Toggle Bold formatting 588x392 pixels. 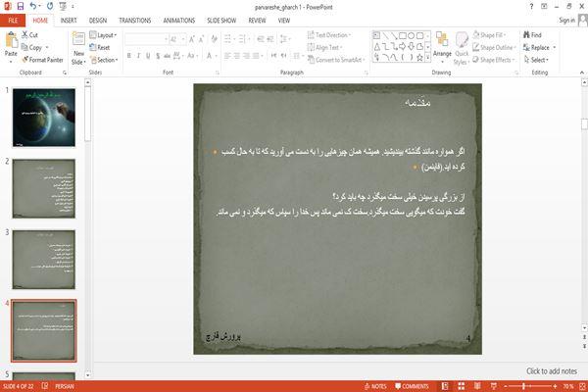[129, 56]
